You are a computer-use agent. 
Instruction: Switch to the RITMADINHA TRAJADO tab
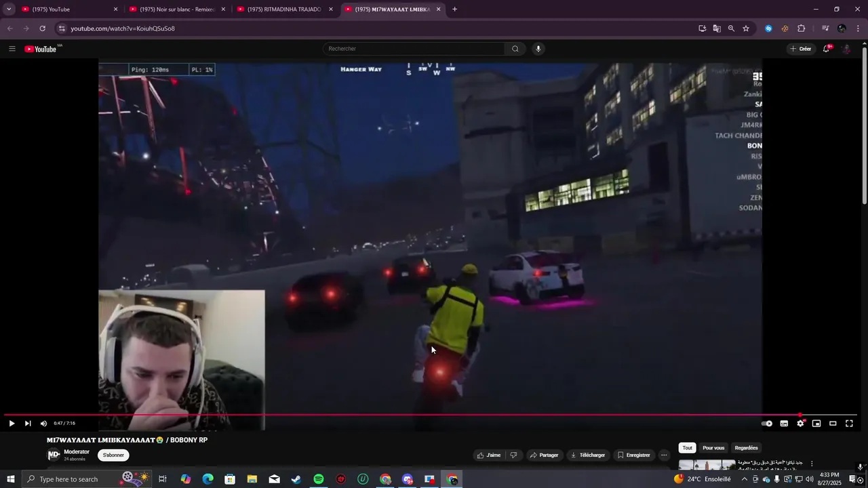284,9
